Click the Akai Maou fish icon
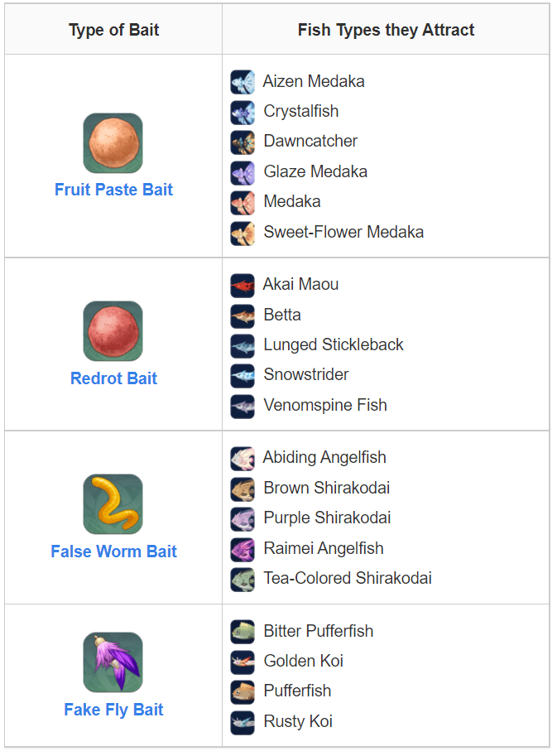Image resolution: width=557 pixels, height=756 pixels. click(242, 286)
